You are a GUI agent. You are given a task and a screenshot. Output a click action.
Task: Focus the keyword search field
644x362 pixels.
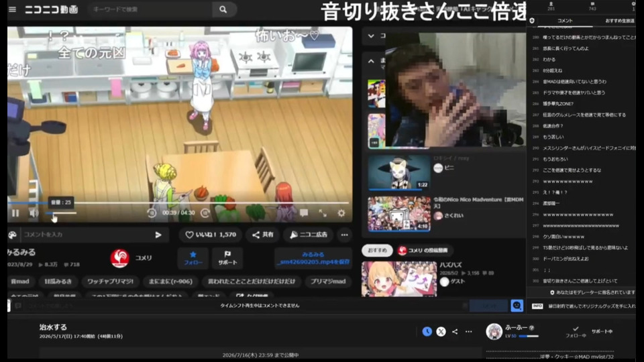pos(150,9)
